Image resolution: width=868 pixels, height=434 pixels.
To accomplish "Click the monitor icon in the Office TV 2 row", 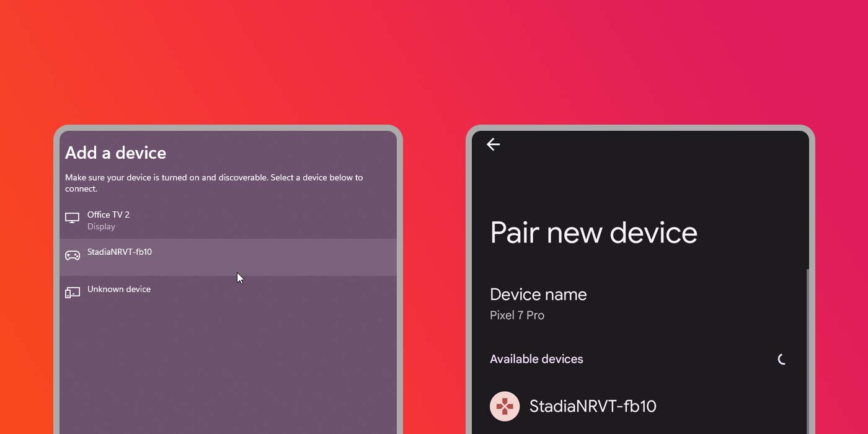I will pyautogui.click(x=73, y=218).
